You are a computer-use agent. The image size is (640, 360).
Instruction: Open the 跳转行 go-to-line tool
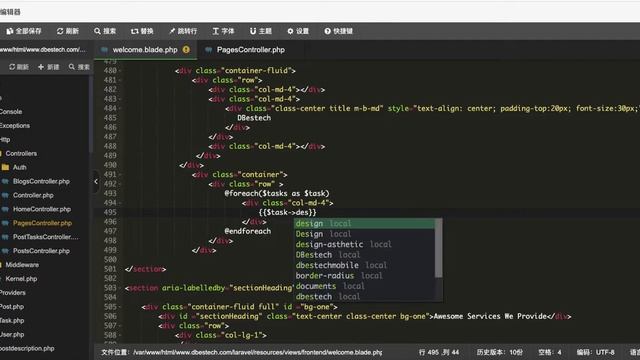pos(183,31)
